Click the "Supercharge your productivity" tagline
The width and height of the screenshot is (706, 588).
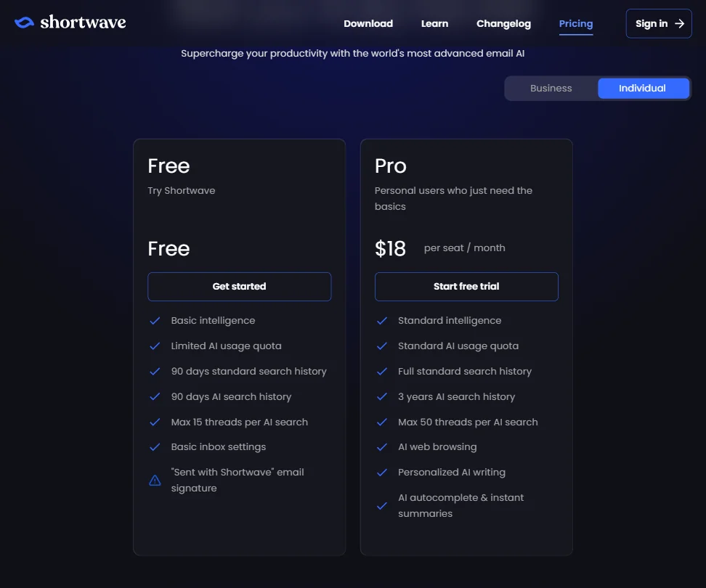[352, 54]
